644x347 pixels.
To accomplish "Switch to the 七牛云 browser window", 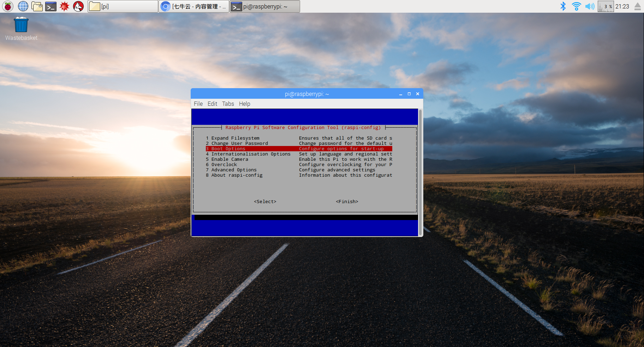I will point(193,6).
